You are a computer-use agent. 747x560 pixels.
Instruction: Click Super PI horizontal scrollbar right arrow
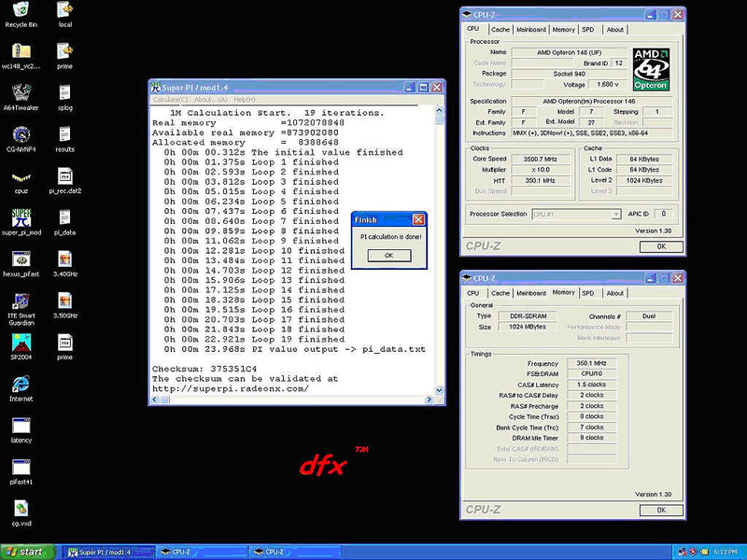(429, 400)
